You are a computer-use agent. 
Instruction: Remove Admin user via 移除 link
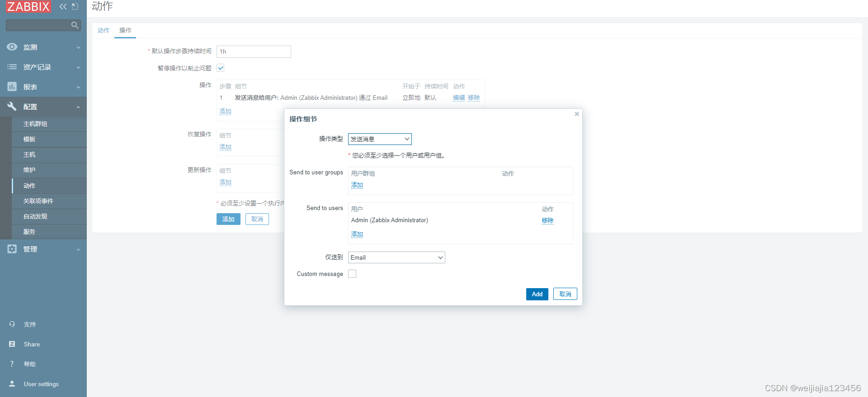[547, 220]
